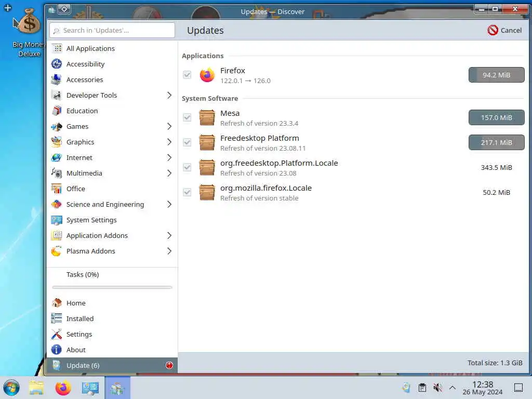This screenshot has width=532, height=399.
Task: Open the Education category
Action: pos(112,111)
